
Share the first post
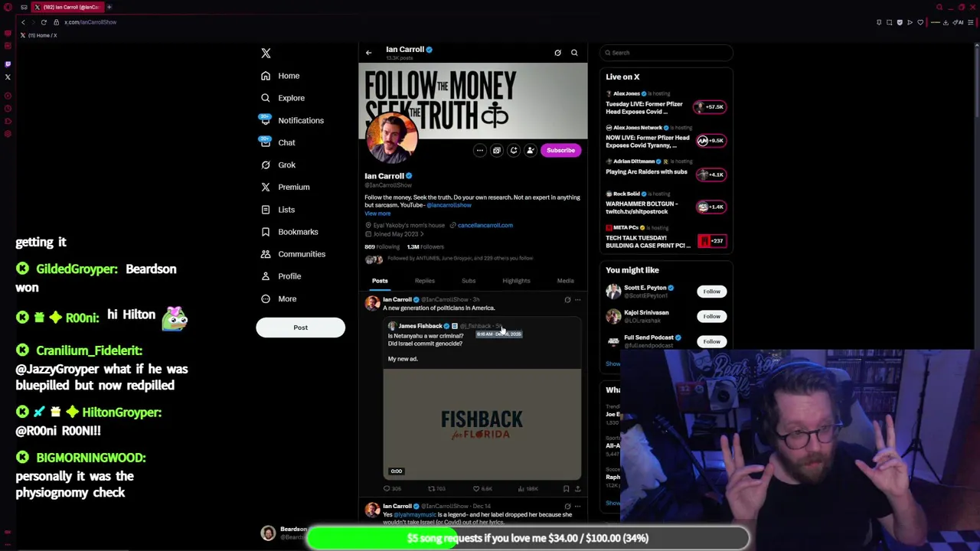577,488
